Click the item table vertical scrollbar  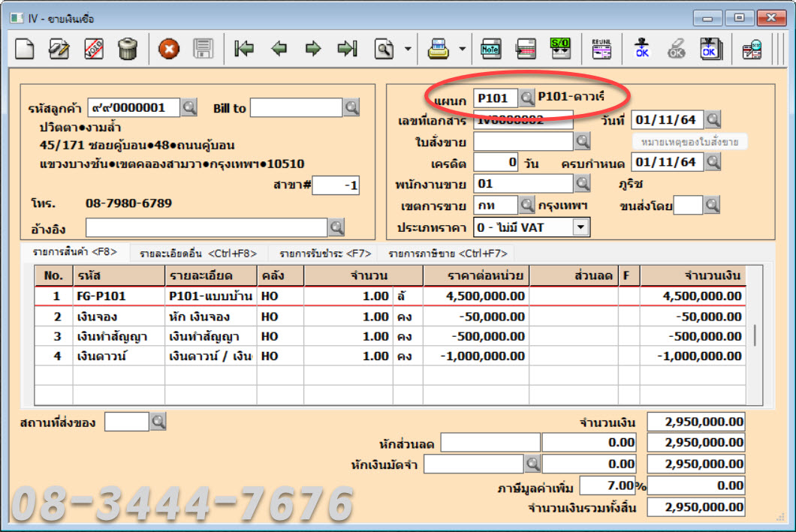point(755,335)
